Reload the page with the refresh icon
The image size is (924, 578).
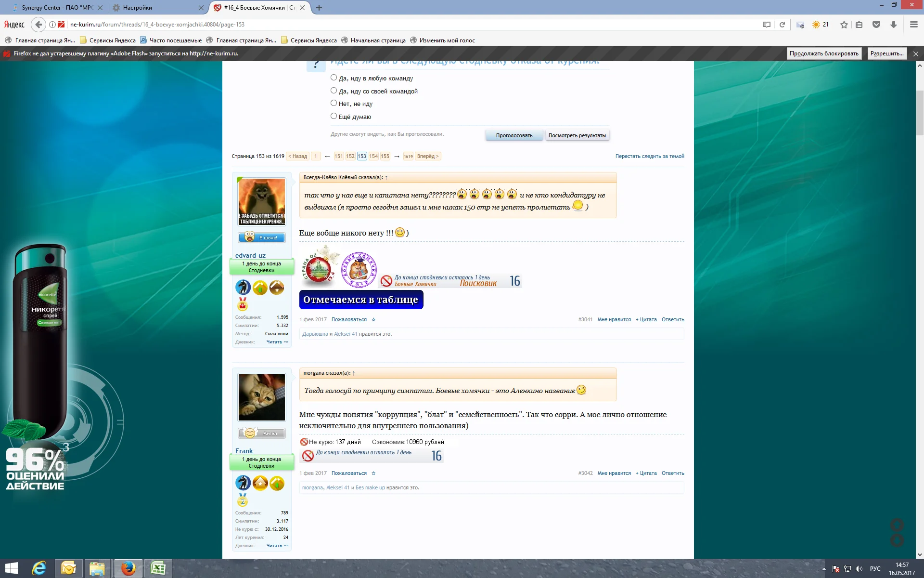[x=783, y=25]
